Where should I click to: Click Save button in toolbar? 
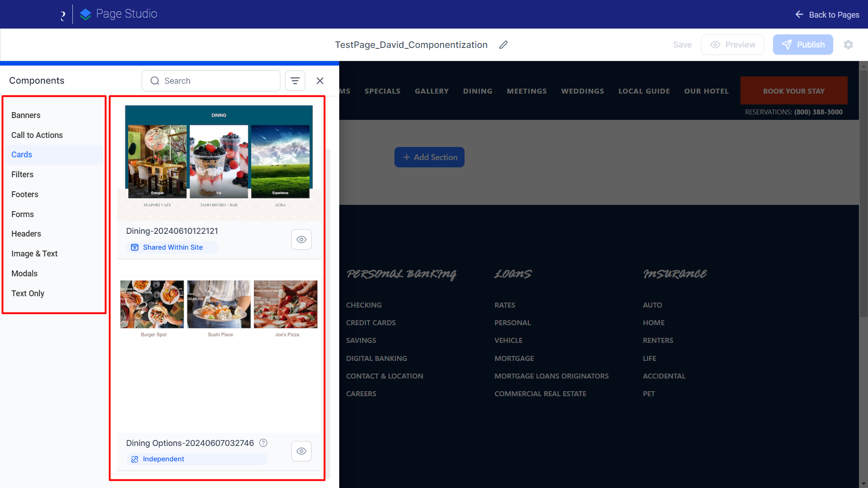pyautogui.click(x=682, y=45)
